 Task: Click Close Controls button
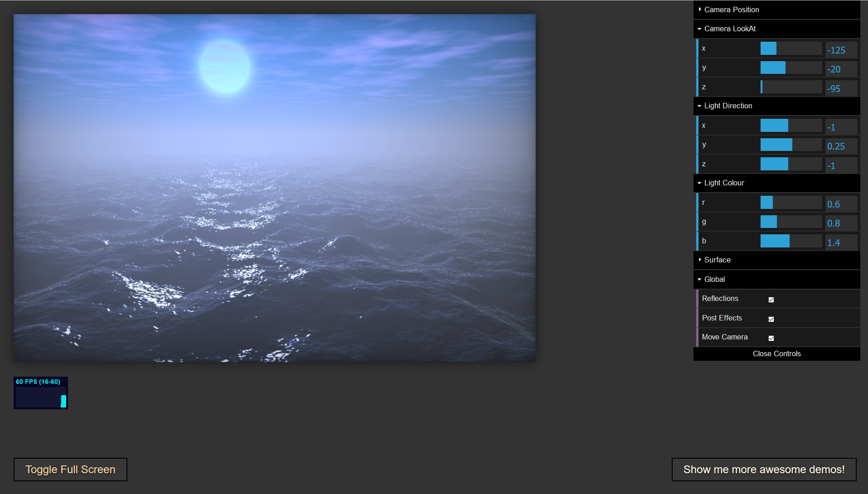[x=776, y=354]
